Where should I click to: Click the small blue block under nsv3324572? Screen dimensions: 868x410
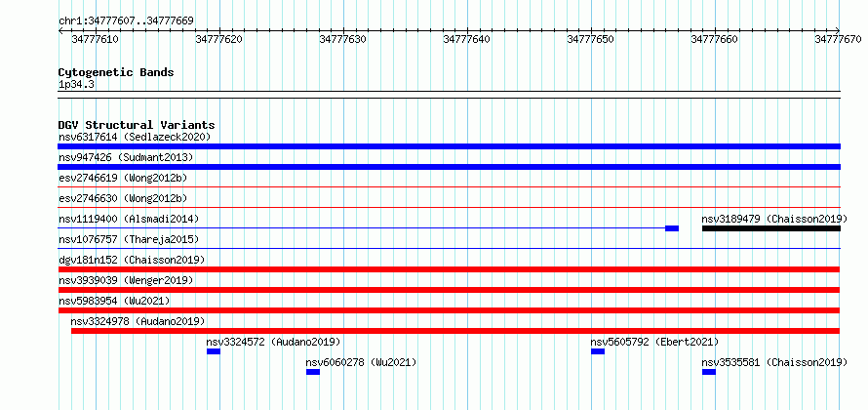coord(214,351)
